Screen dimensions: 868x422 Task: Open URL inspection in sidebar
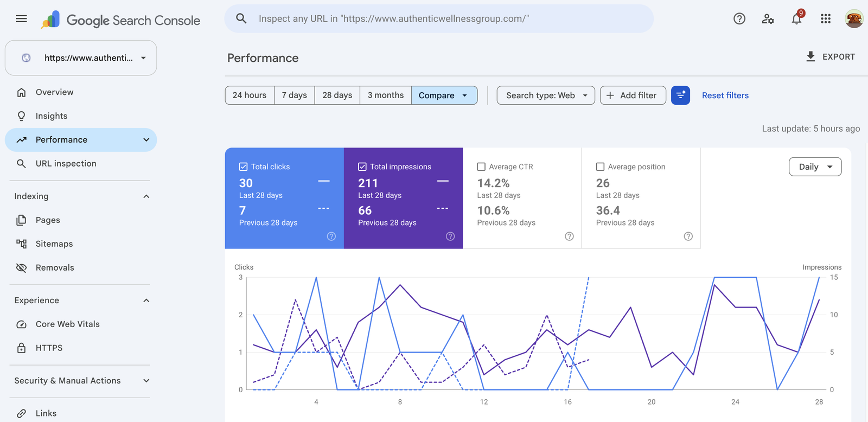[81, 164]
